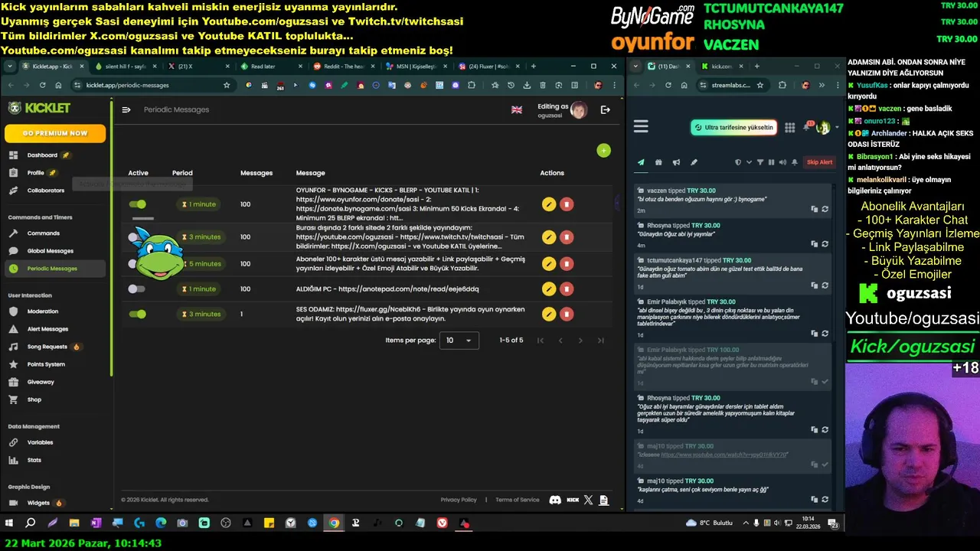Image resolution: width=980 pixels, height=551 pixels.
Task: Collapse the Kicklet sidebar via hamburger icon
Action: click(x=126, y=109)
